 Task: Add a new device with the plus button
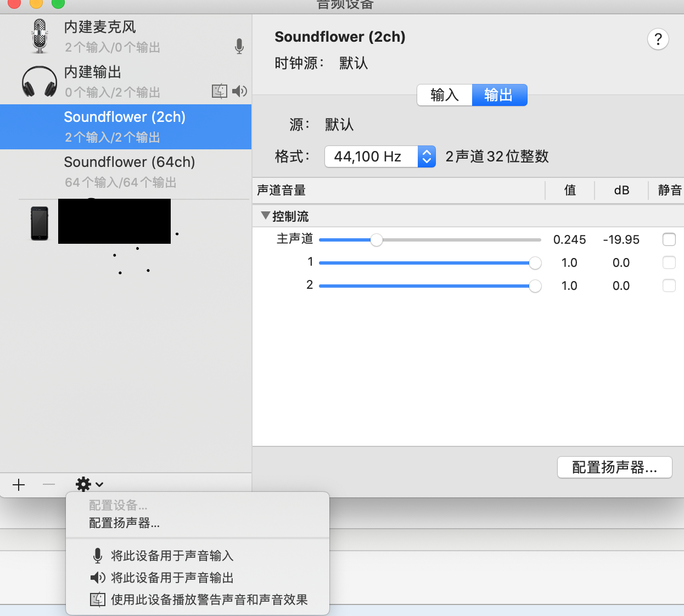pos(19,485)
